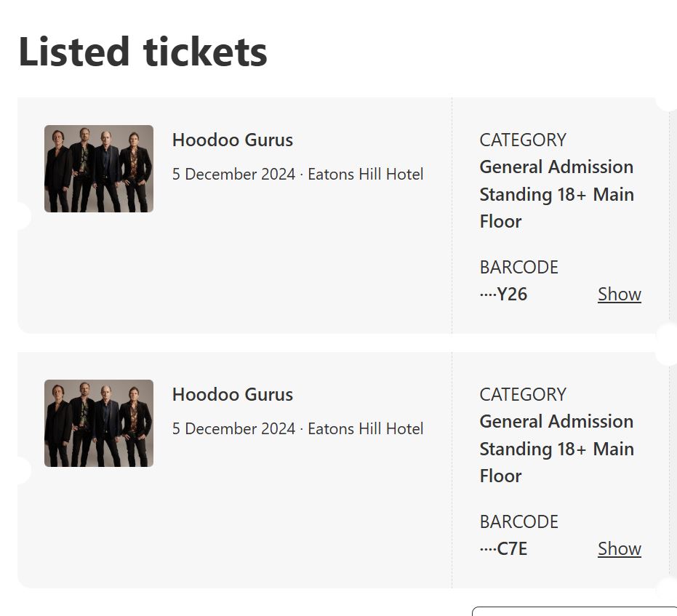The image size is (677, 616).
Task: Click the first ticket's BARCODE label
Action: pos(518,267)
